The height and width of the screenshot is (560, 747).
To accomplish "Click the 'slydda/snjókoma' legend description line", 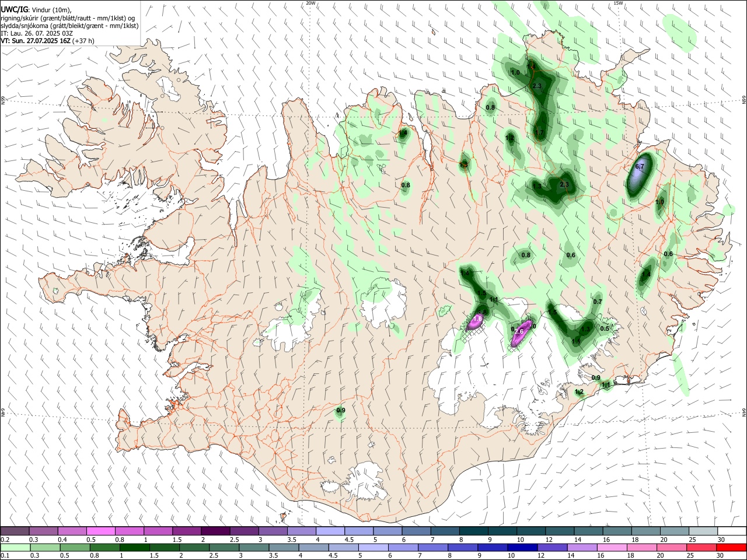I will pos(69,26).
